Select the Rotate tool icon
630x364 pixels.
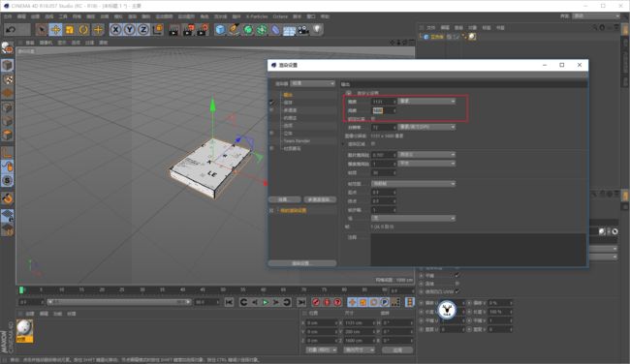[83, 30]
